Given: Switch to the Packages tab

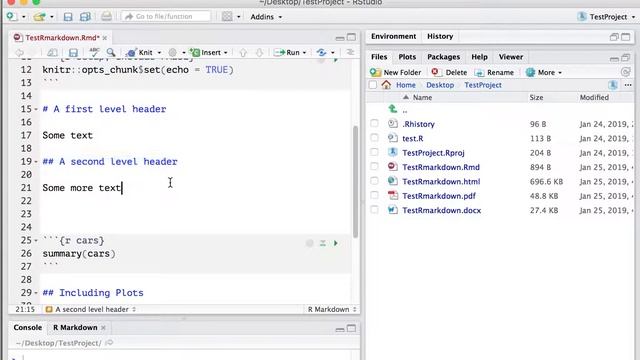Looking at the screenshot, I should pyautogui.click(x=443, y=57).
